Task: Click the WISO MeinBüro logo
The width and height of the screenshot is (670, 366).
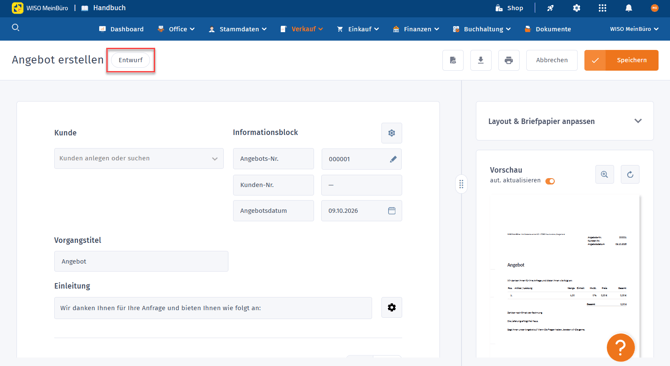Action: coord(40,8)
